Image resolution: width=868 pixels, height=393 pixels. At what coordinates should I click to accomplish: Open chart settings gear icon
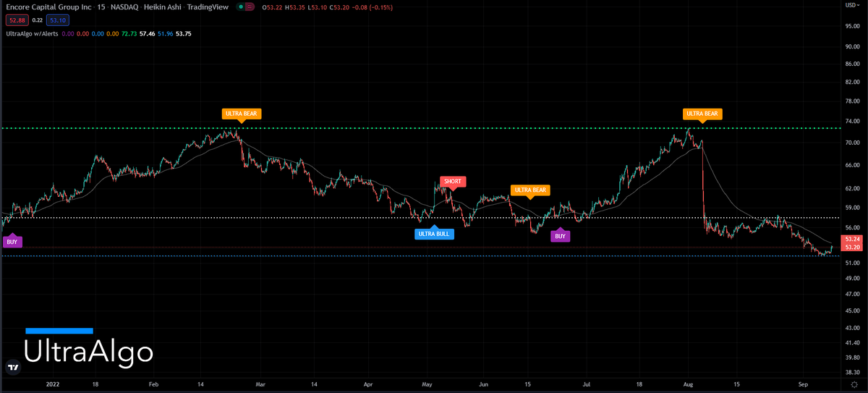click(854, 385)
